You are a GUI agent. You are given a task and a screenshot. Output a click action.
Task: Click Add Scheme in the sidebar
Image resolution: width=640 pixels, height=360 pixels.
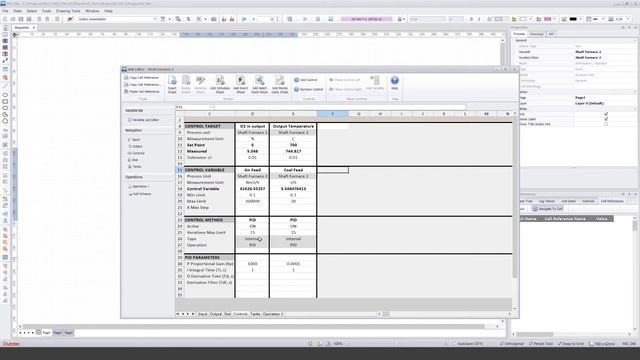click(140, 194)
